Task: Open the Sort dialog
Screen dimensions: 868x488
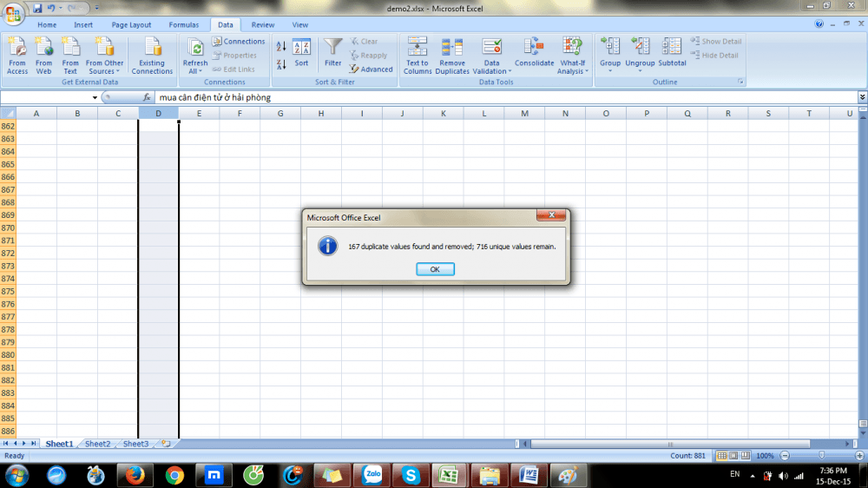Action: [301, 53]
